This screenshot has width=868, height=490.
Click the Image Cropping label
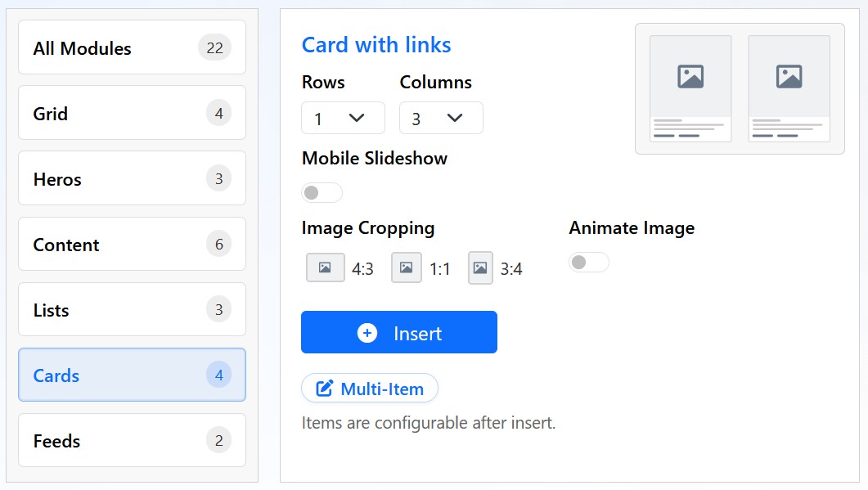368,228
